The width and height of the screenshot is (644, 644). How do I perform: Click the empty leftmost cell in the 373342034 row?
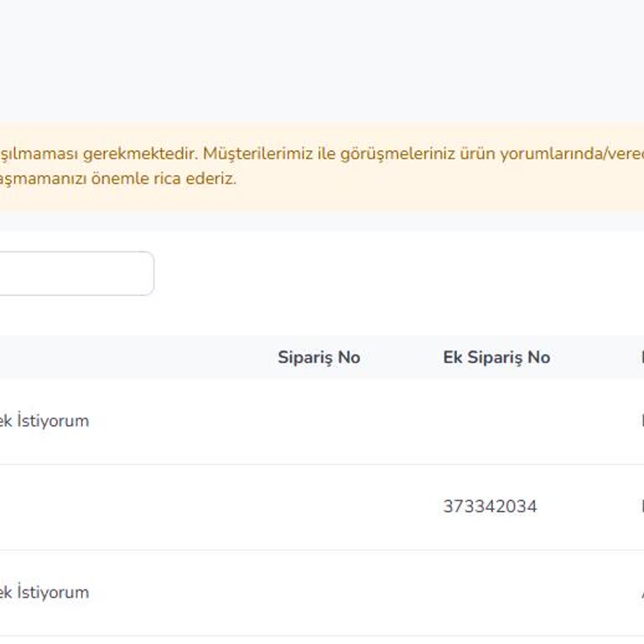click(84, 506)
